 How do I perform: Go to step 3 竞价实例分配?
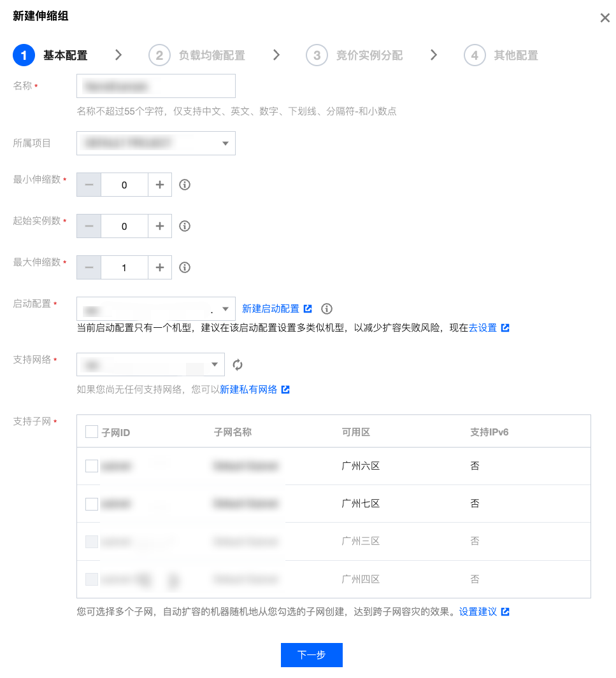(354, 55)
